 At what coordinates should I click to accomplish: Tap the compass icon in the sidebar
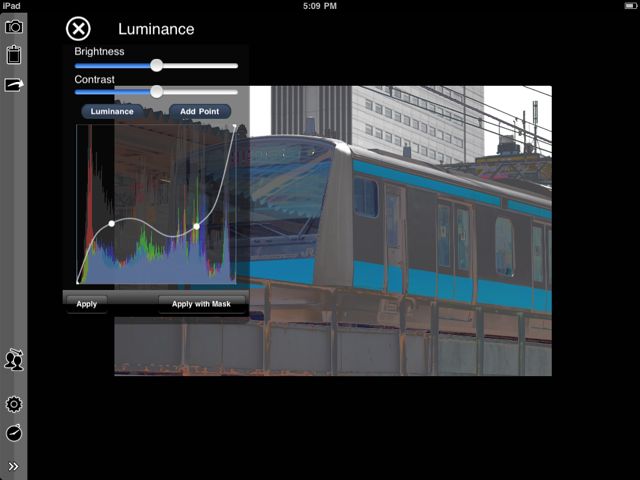14,433
